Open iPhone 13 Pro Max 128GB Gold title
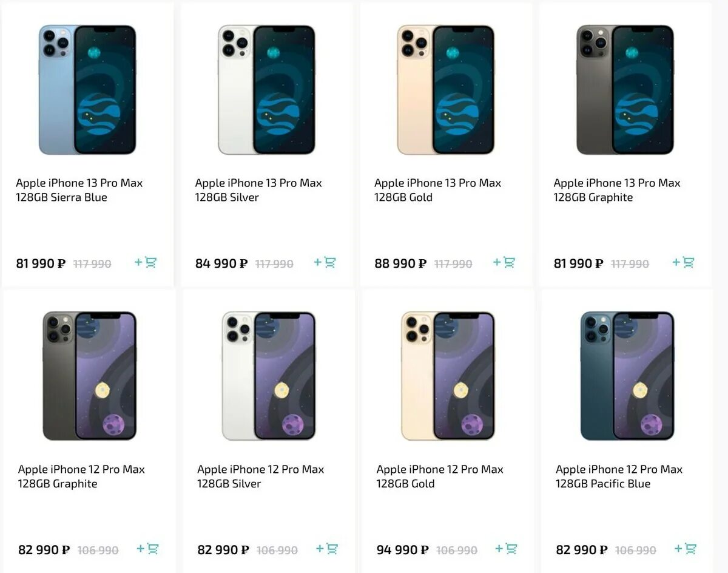Image resolution: width=728 pixels, height=573 pixels. click(438, 190)
